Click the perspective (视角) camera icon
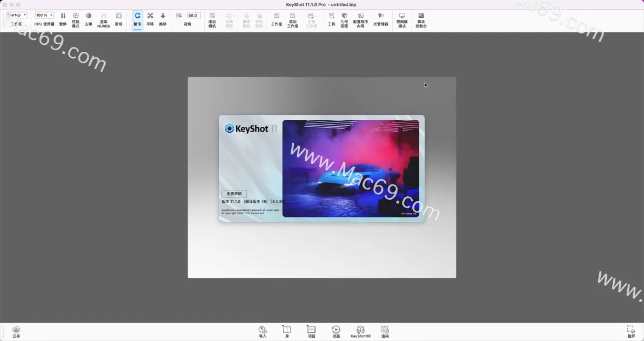 tap(179, 15)
